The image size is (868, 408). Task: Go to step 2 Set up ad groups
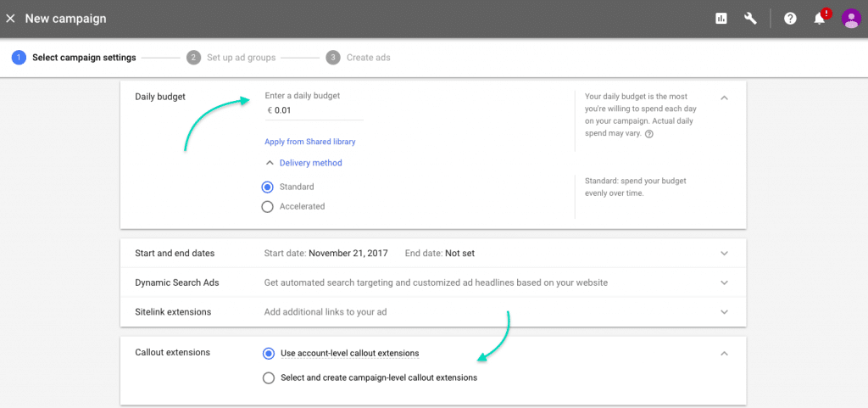tap(231, 58)
